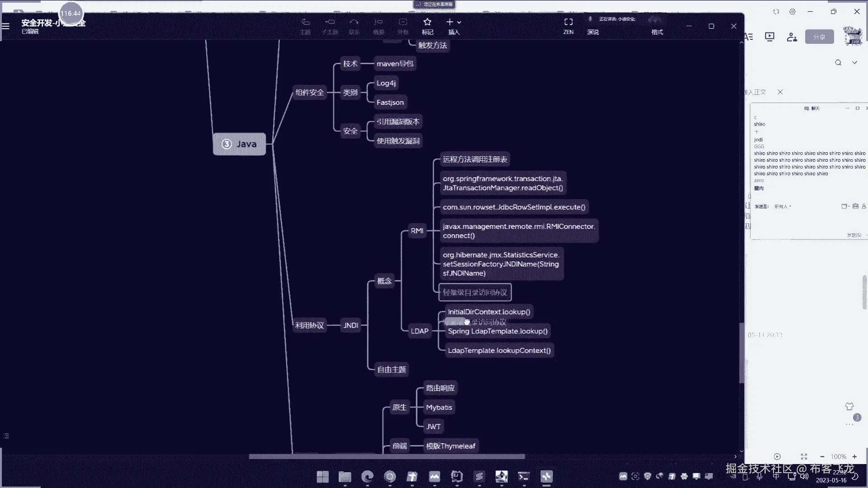Click the 分享 share button

pos(819,37)
